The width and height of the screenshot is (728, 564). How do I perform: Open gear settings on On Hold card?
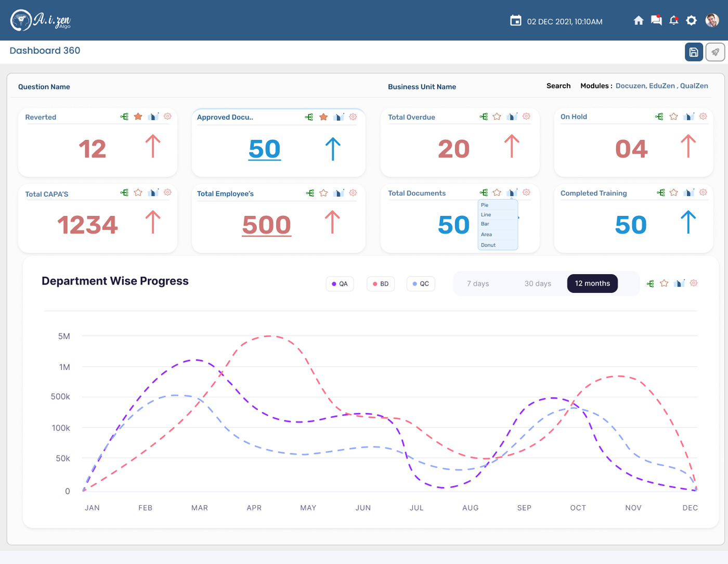click(x=703, y=117)
